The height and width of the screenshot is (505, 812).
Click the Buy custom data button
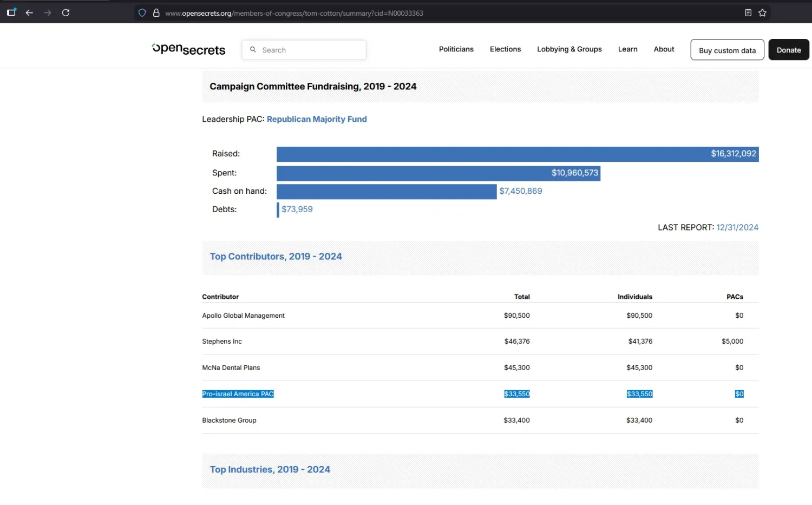click(x=727, y=50)
